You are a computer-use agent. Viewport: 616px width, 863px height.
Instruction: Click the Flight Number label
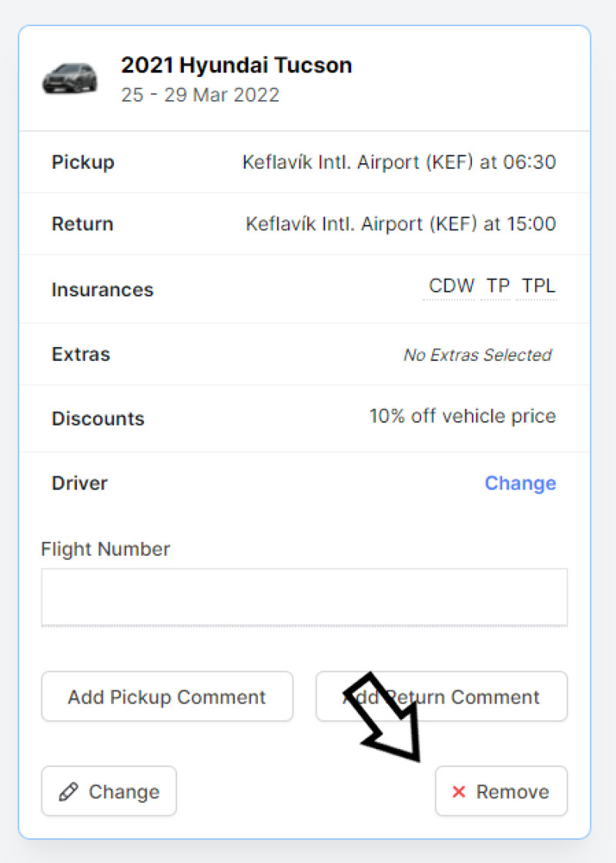(105, 549)
